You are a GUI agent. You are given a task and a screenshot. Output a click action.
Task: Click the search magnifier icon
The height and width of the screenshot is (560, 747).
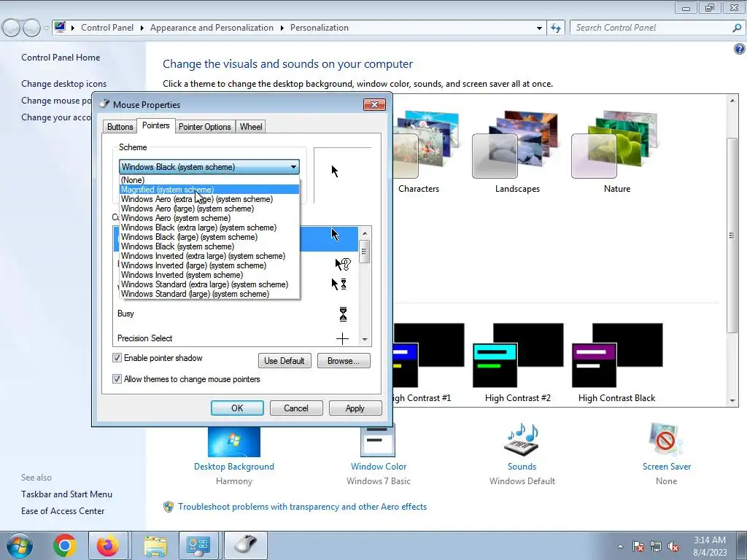coord(737,28)
